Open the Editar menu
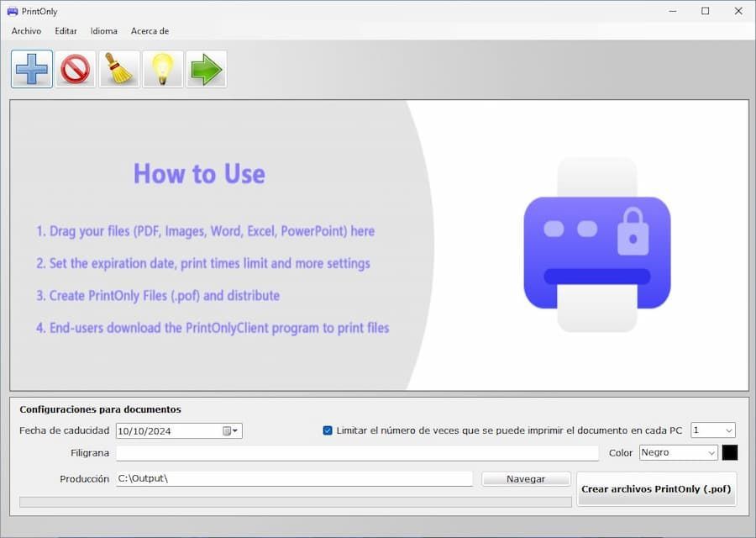This screenshot has width=756, height=538. [x=66, y=31]
